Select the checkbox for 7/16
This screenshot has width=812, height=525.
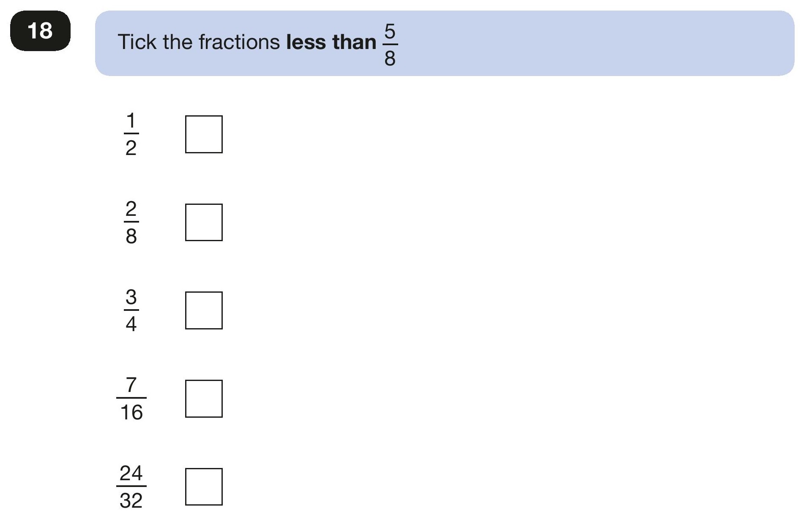click(x=204, y=399)
